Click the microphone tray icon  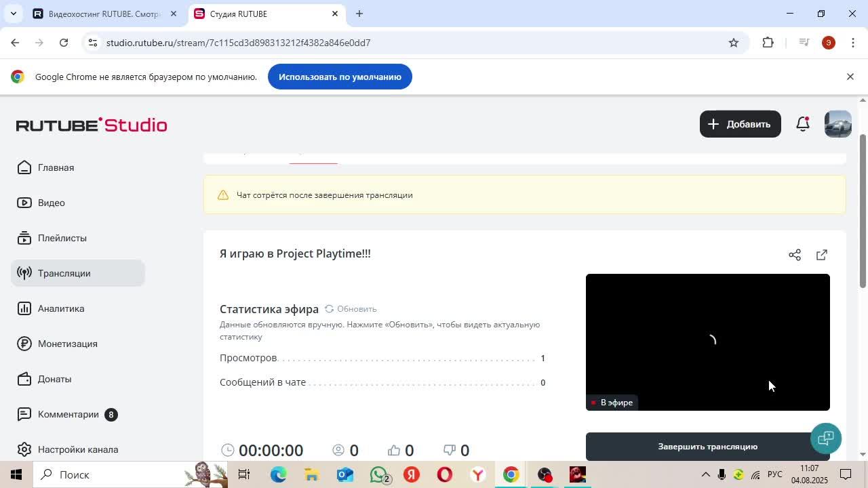pyautogui.click(x=722, y=474)
